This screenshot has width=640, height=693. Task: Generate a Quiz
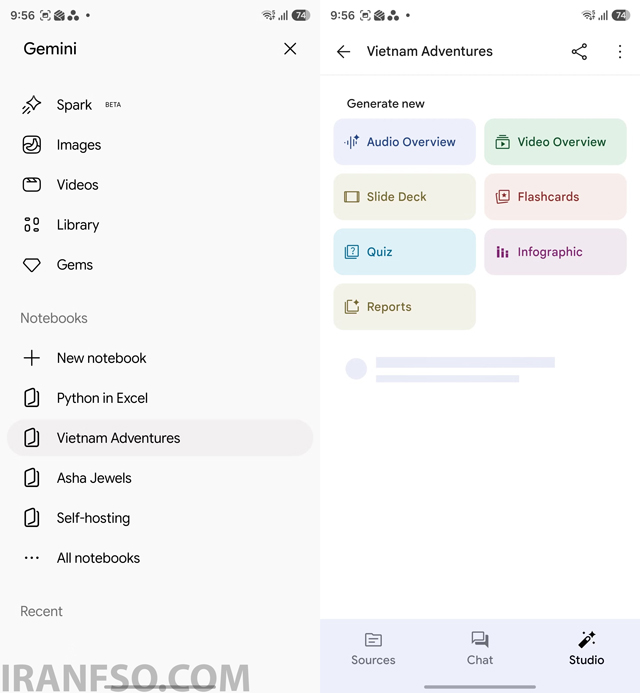(404, 252)
